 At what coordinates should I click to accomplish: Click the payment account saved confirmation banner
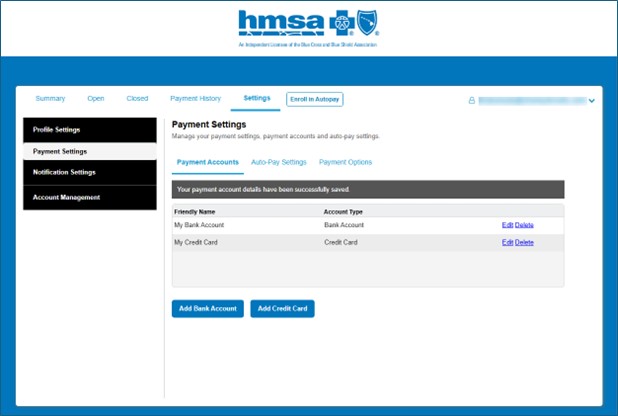(368, 190)
